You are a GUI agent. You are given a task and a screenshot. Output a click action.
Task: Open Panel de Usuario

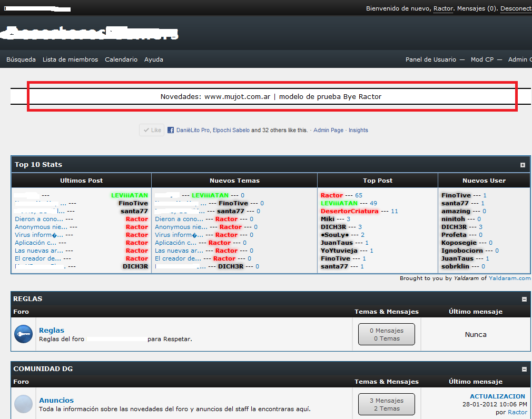tap(431, 59)
